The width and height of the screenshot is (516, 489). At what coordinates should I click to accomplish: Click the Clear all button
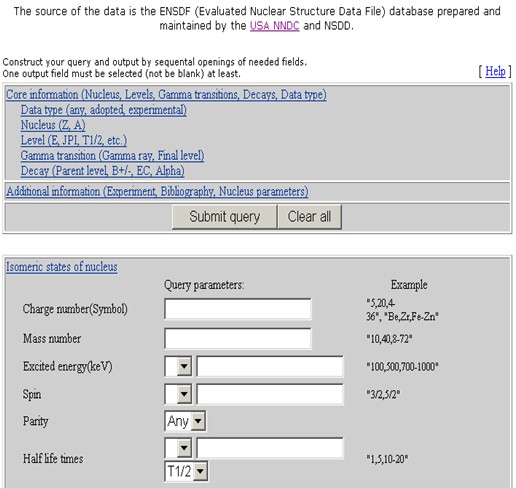(309, 217)
